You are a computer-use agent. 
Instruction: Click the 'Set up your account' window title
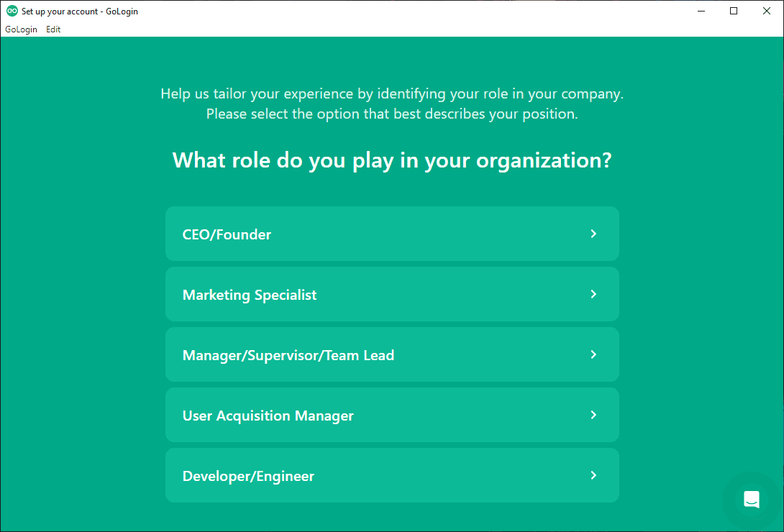click(x=79, y=12)
